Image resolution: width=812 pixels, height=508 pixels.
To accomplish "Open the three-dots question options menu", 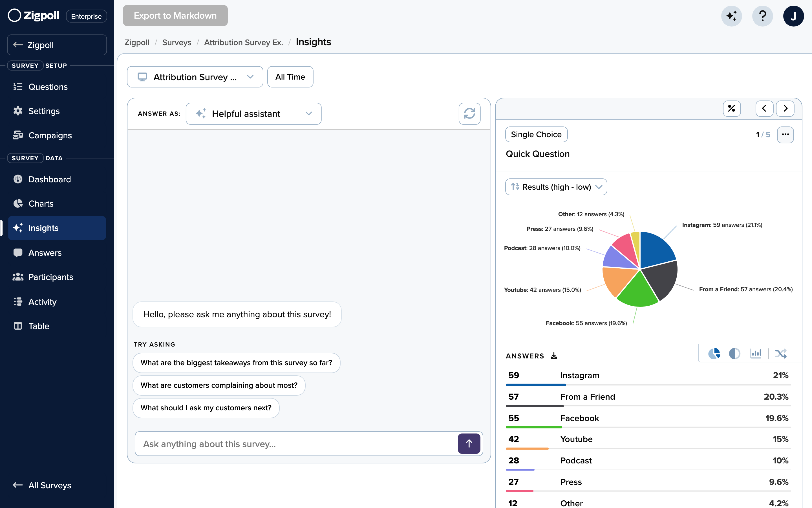I will click(785, 134).
